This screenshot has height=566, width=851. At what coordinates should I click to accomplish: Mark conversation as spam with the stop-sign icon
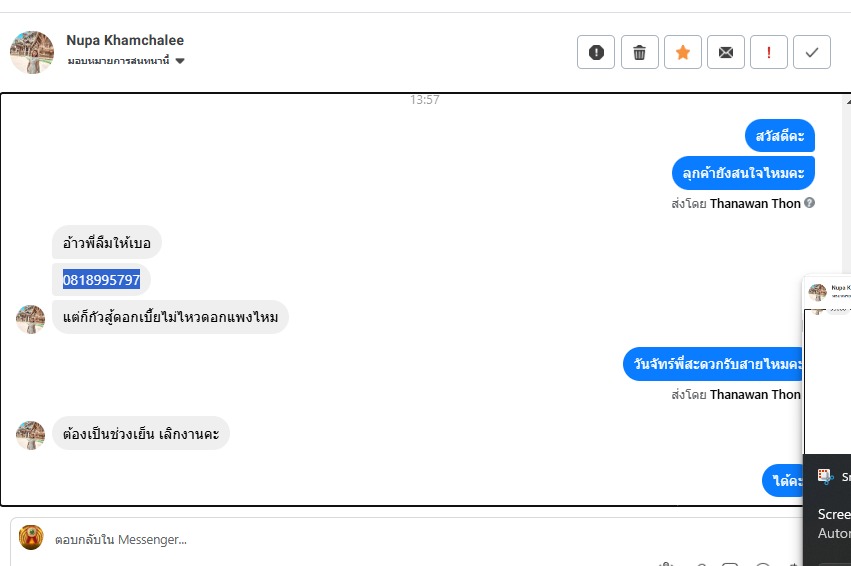(x=596, y=52)
